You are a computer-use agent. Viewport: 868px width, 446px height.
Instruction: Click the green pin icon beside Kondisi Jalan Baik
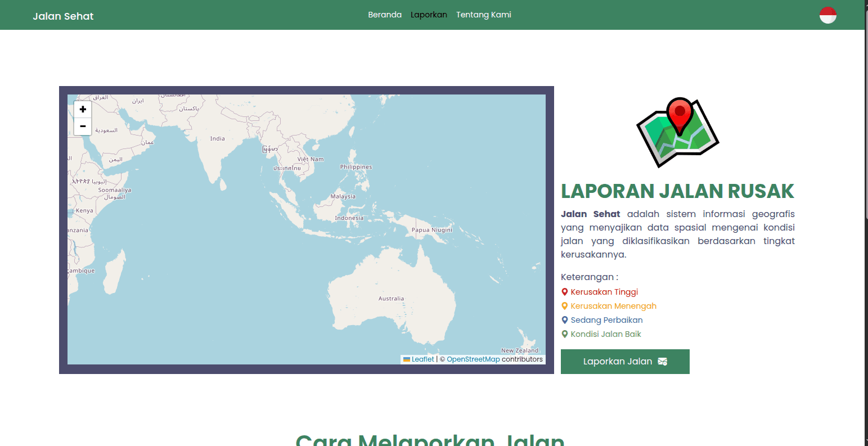[x=564, y=334]
